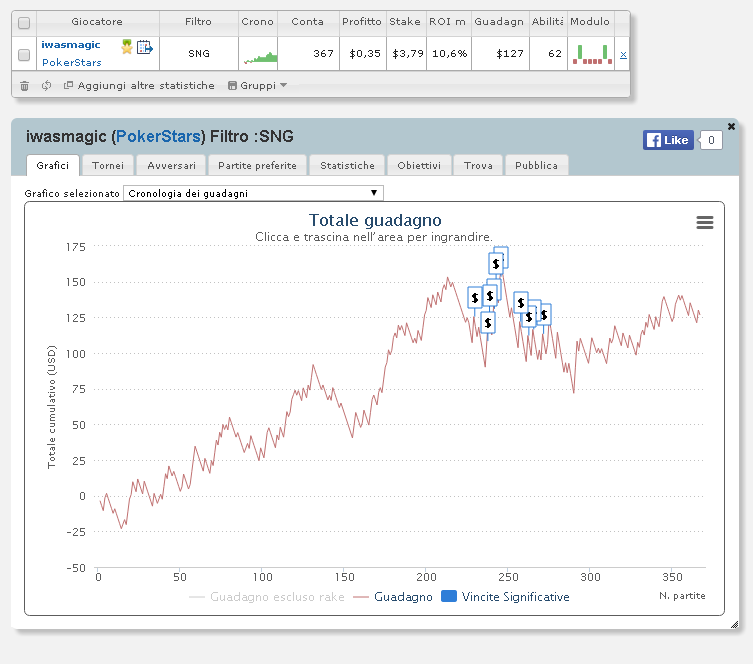
Task: Click the trash delete icon in toolbar
Action: pyautogui.click(x=24, y=86)
